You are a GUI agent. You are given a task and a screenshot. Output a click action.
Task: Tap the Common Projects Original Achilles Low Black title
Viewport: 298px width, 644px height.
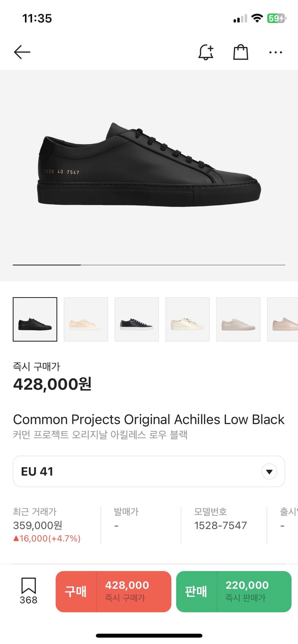[x=149, y=419]
